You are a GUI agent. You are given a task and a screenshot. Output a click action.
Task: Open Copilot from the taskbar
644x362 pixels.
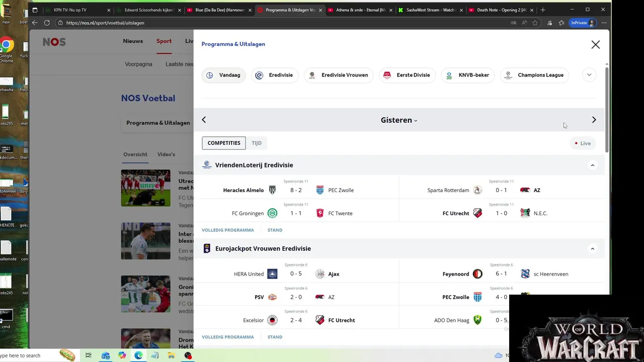(122, 355)
